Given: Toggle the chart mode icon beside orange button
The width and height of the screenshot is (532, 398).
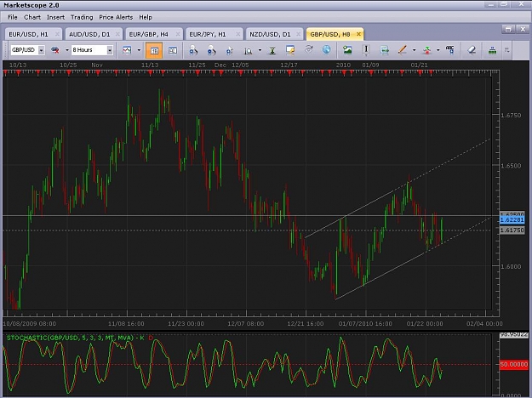Looking at the screenshot, I should (x=173, y=50).
